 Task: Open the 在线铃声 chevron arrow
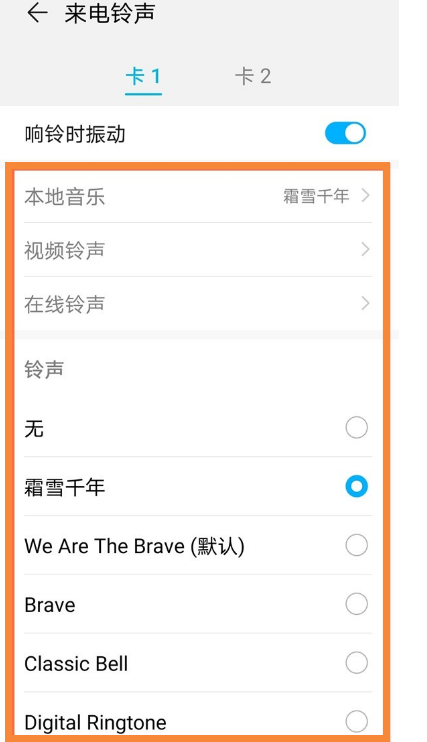(x=365, y=303)
